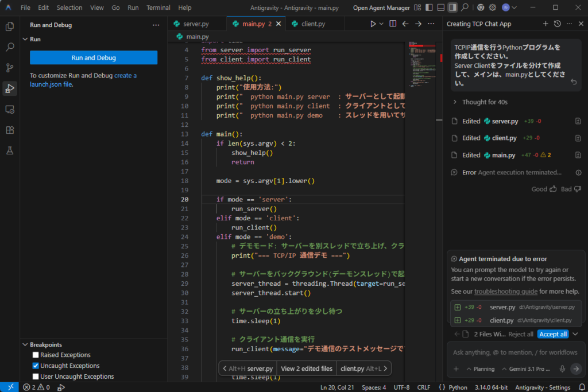Enable Raised Exceptions breakpoint checkbox
The image size is (588, 392).
coord(36,355)
